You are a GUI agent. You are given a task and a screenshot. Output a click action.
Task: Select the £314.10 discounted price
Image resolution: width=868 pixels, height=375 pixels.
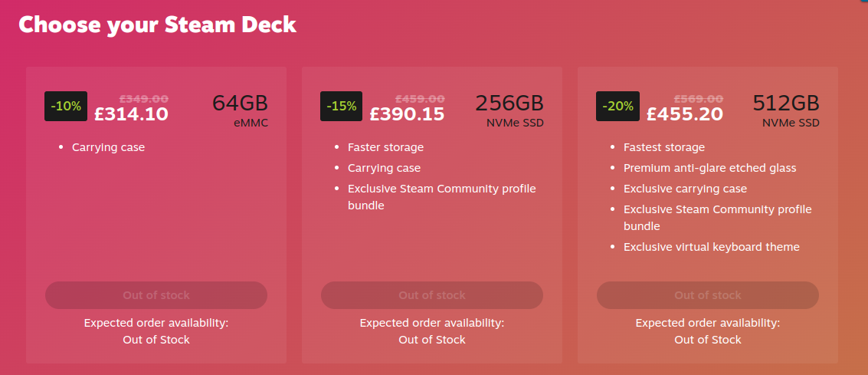click(x=131, y=114)
